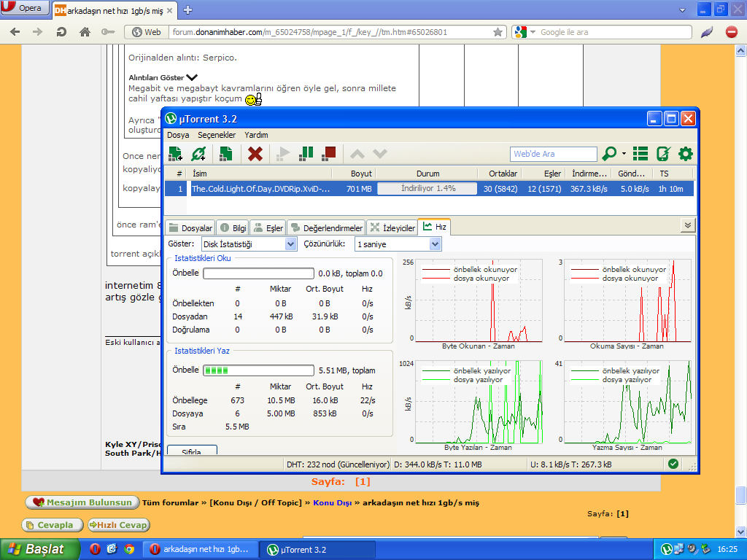Viewport: 747px width, 560px height.
Task: Add a new torrent file in µTorrent
Action: tap(175, 154)
